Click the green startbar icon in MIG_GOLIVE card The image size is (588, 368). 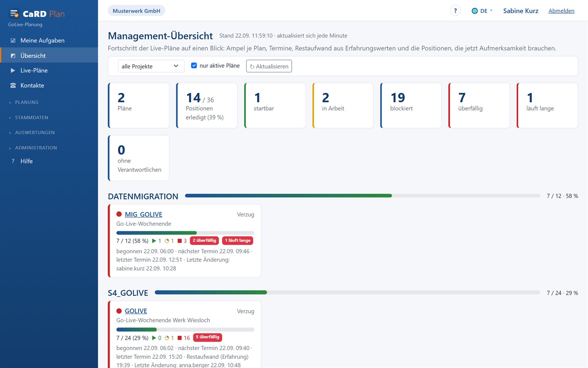click(x=154, y=241)
